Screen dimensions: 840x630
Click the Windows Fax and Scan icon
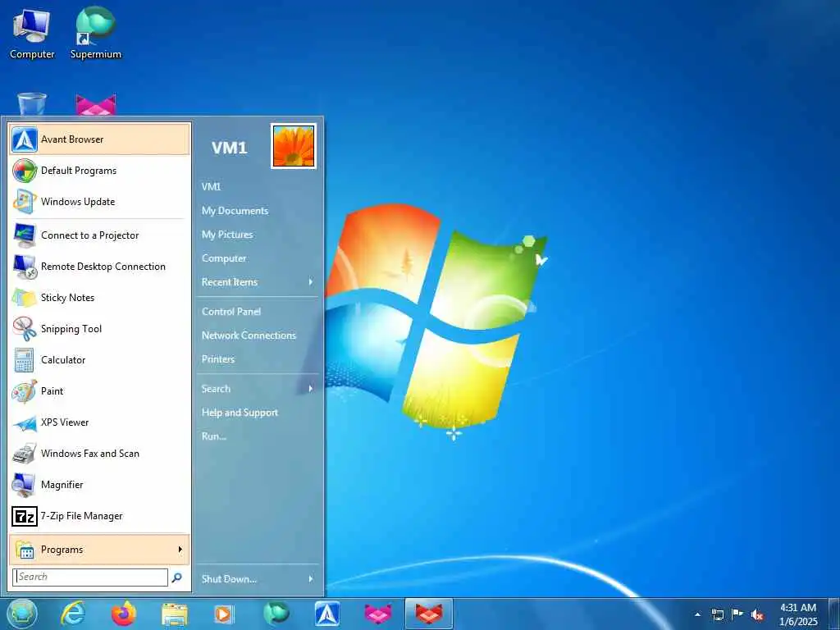pos(25,453)
